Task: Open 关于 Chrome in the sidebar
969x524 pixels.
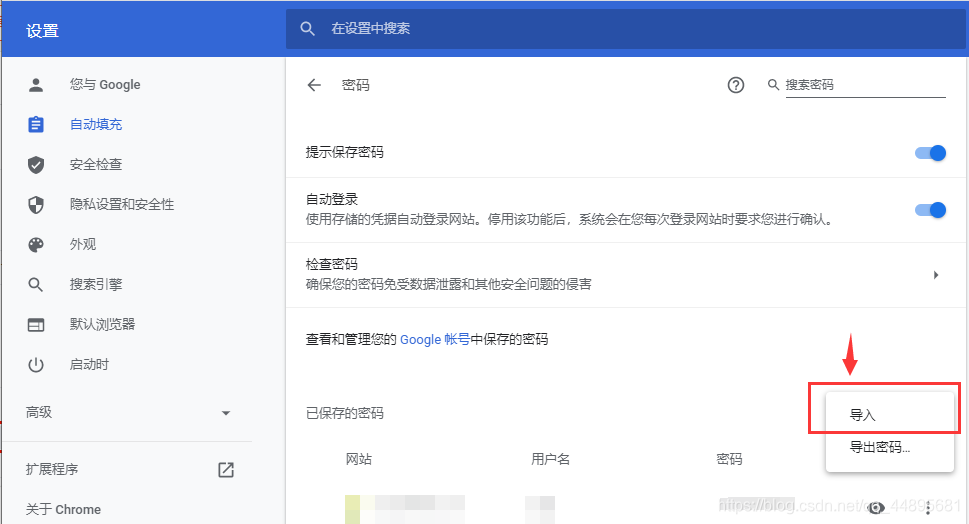Action: (x=63, y=509)
